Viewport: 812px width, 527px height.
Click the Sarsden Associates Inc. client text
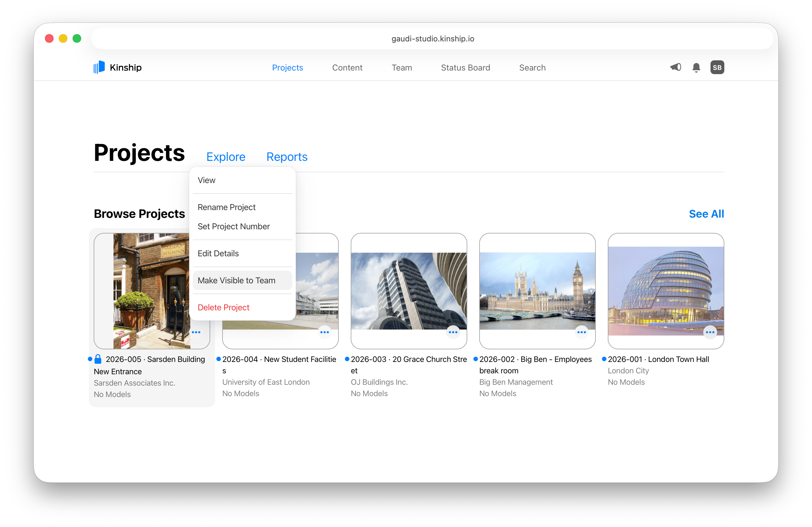pyautogui.click(x=135, y=383)
